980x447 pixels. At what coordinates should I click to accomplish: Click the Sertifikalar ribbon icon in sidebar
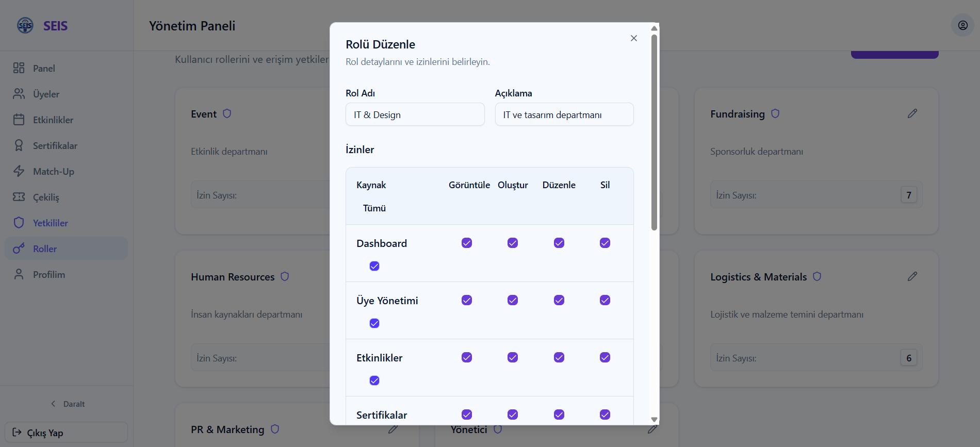click(19, 145)
